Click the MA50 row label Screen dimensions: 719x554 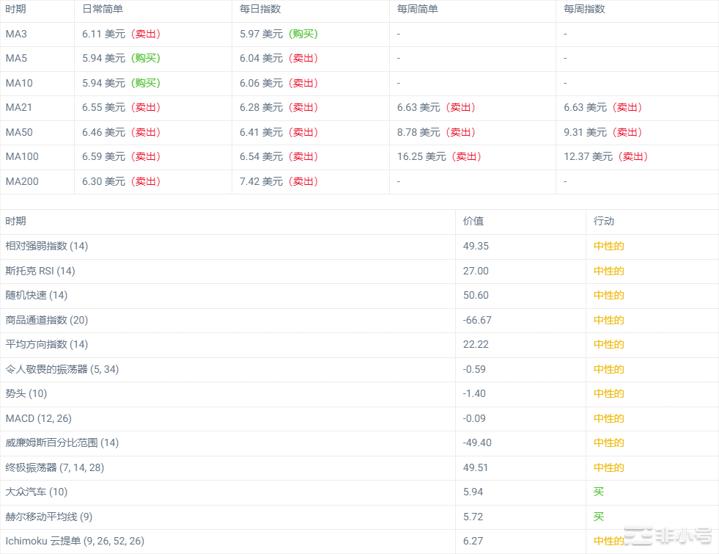pyautogui.click(x=19, y=132)
